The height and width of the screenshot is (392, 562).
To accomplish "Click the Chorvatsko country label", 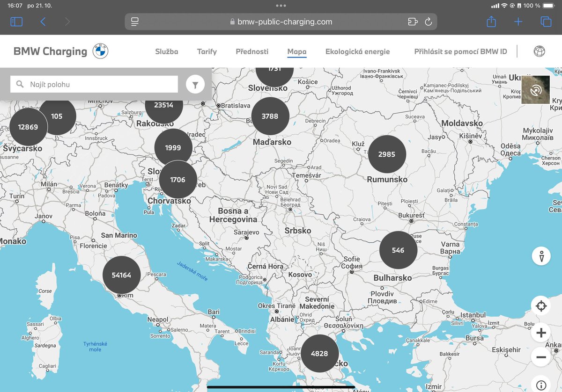I will pos(169,201).
